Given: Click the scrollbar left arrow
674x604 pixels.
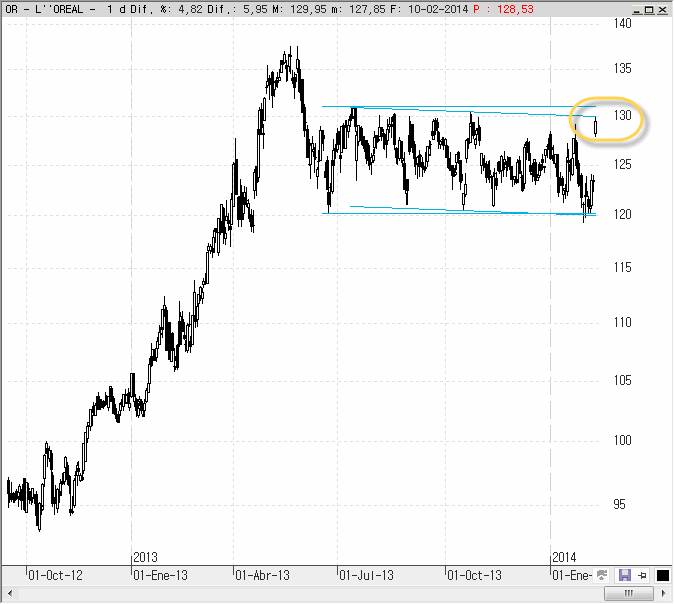Looking at the screenshot, I should click(10, 594).
